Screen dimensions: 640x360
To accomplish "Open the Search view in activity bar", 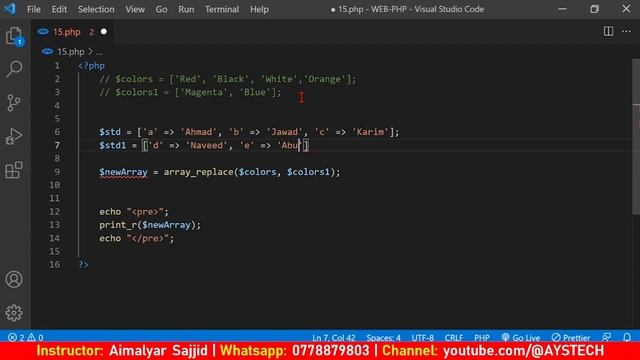I will [x=14, y=69].
